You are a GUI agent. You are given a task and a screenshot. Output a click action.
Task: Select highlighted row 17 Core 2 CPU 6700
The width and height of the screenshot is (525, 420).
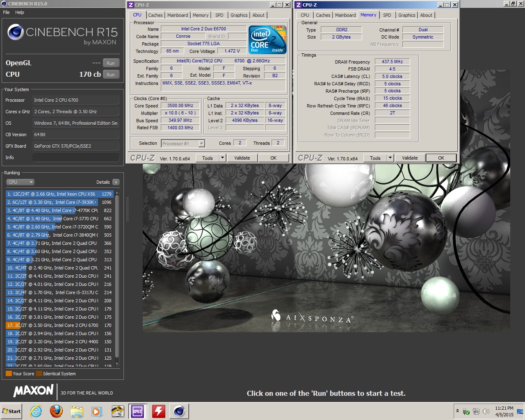pyautogui.click(x=59, y=325)
